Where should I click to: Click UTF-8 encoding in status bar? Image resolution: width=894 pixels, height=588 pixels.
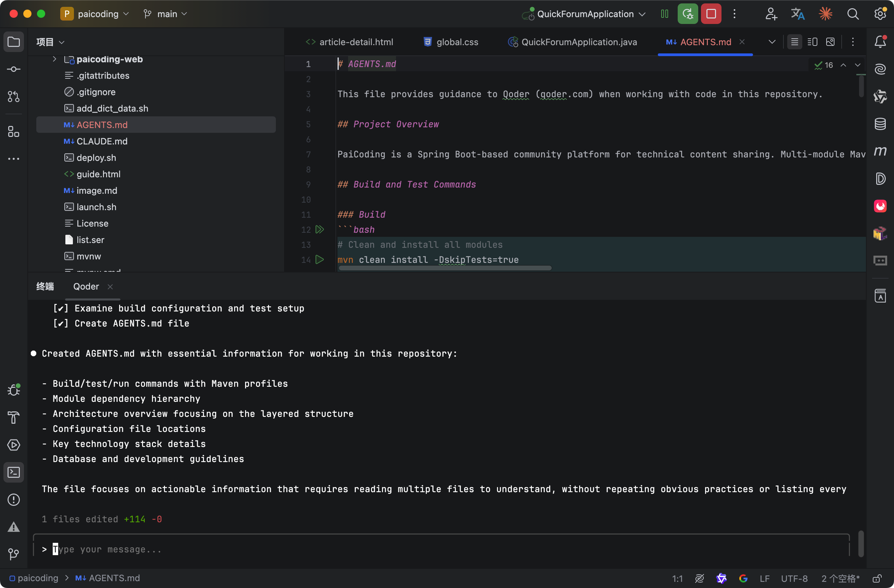[794, 578]
